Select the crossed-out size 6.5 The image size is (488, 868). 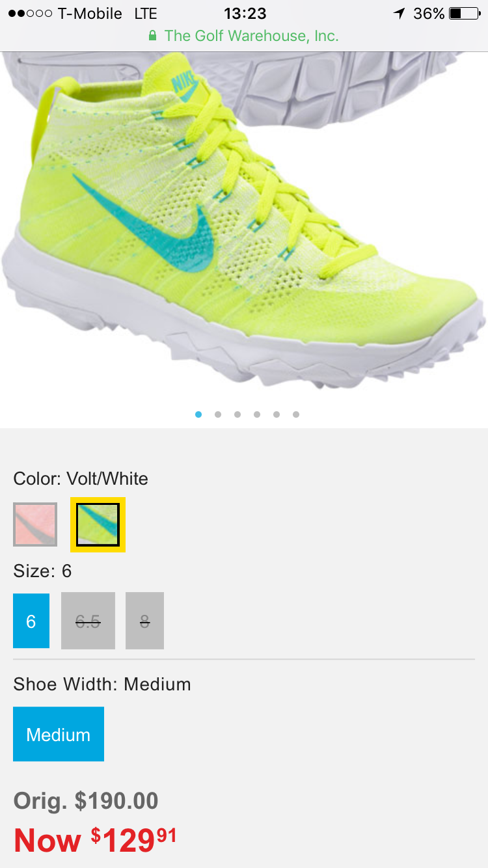tap(88, 621)
